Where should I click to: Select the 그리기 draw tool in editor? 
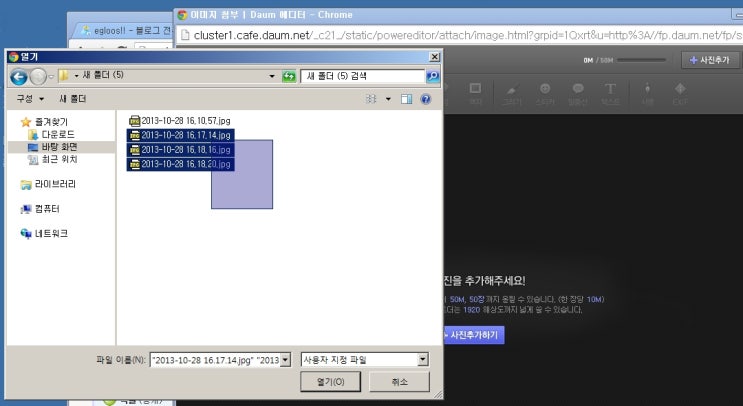click(512, 93)
